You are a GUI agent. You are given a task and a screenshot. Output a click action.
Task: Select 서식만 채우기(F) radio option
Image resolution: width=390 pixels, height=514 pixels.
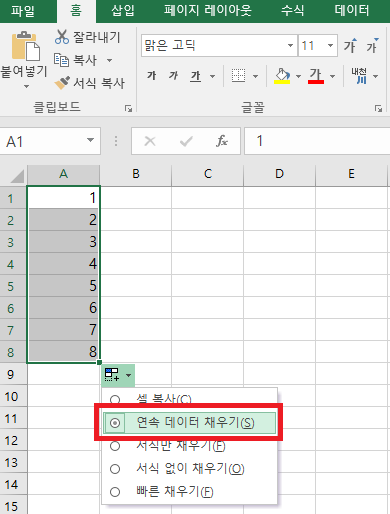coord(115,446)
